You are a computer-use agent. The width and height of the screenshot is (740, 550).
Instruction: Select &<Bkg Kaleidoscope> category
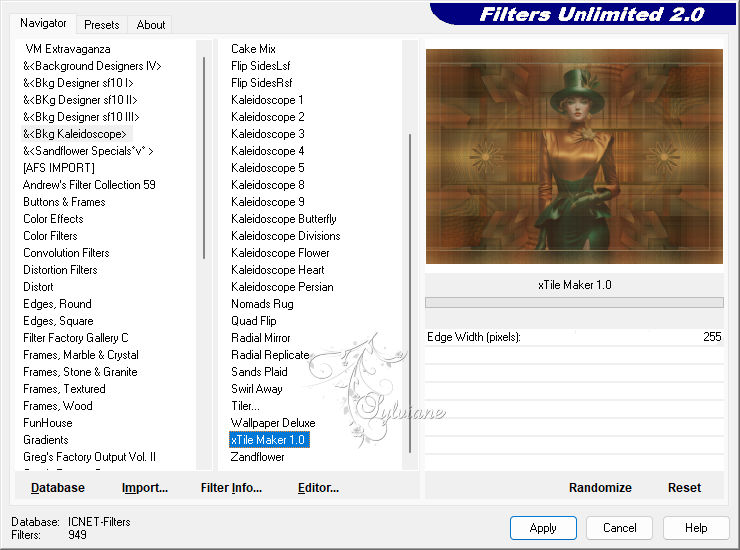click(75, 134)
